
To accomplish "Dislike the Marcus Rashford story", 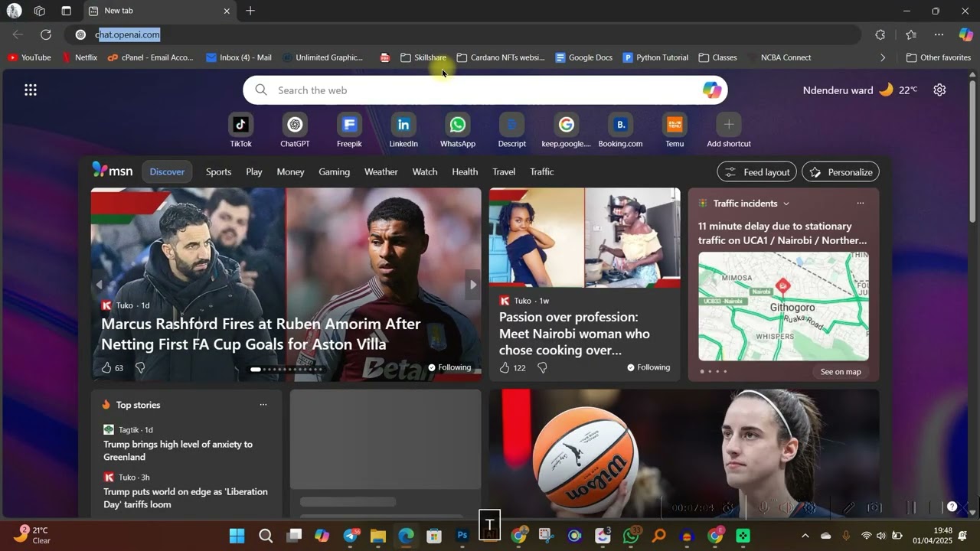I will click(x=140, y=368).
